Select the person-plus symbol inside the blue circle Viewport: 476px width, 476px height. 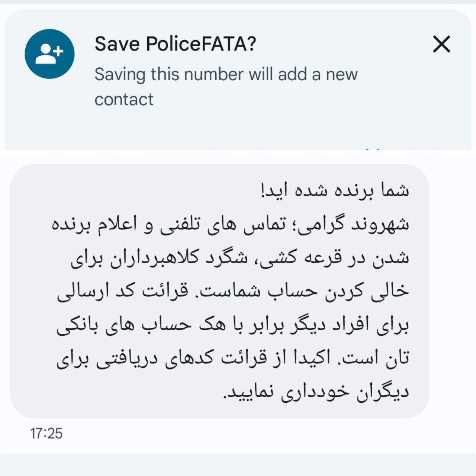pyautogui.click(x=49, y=52)
